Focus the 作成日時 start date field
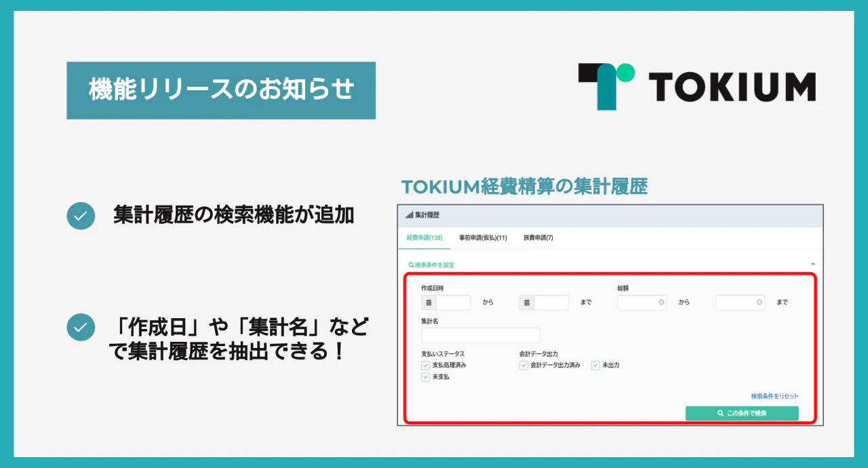The width and height of the screenshot is (868, 468). pos(453,303)
